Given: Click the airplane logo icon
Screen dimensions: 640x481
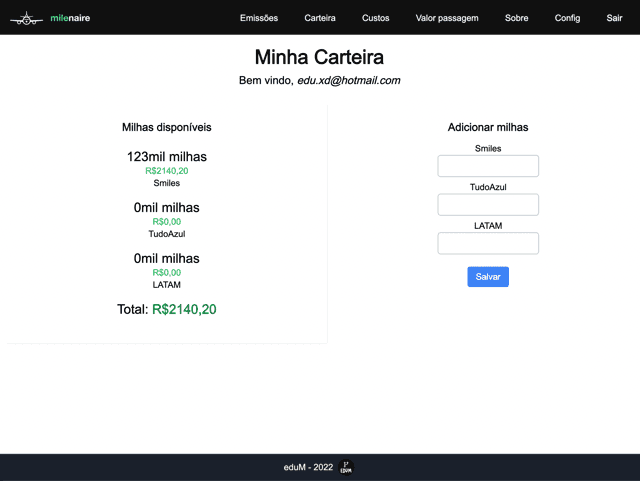Looking at the screenshot, I should click(x=27, y=18).
